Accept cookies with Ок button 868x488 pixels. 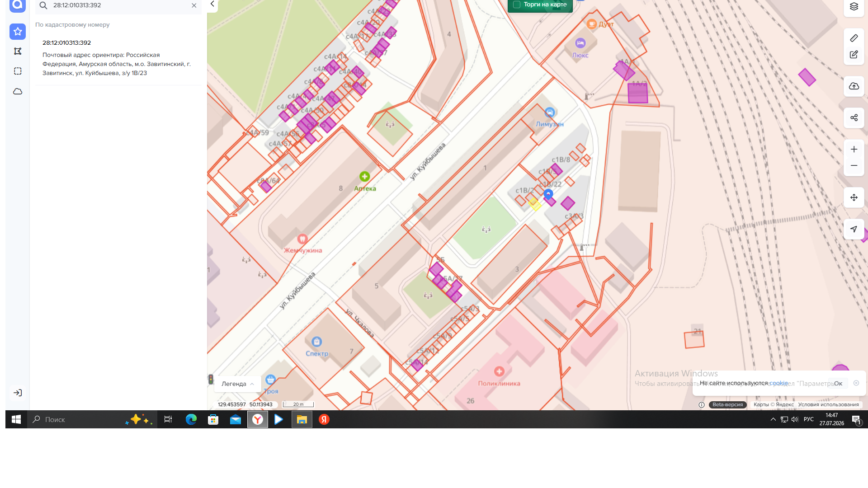838,383
